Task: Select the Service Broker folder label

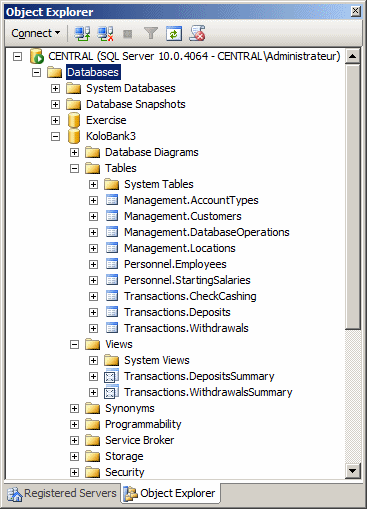Action: pyautogui.click(x=140, y=440)
